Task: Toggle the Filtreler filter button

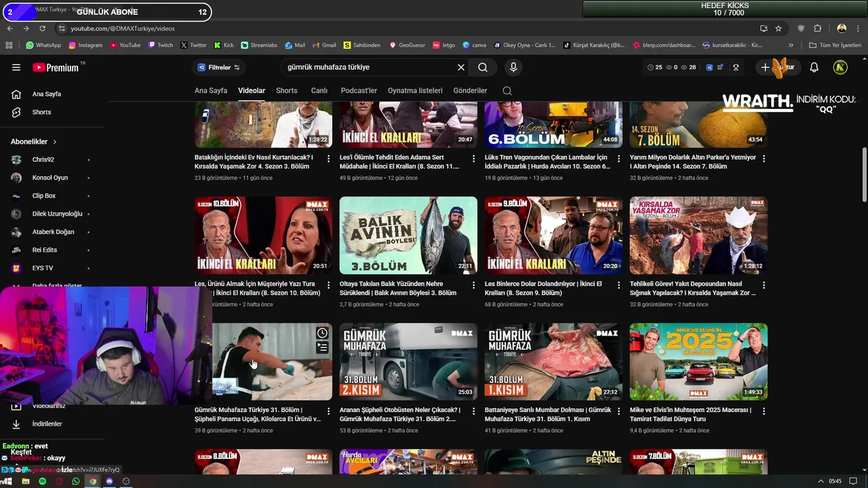Action: [x=218, y=67]
